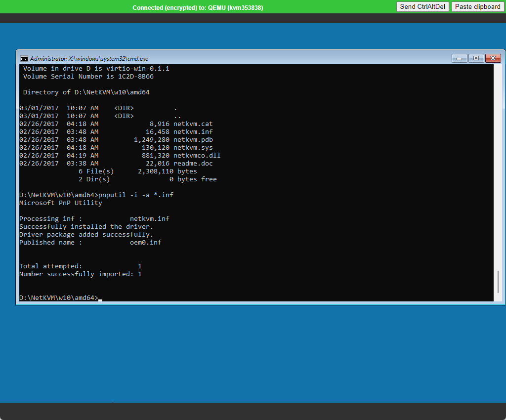Click the published name 'oem0.inf'
Screen dimensions: 506x420
click(x=146, y=242)
